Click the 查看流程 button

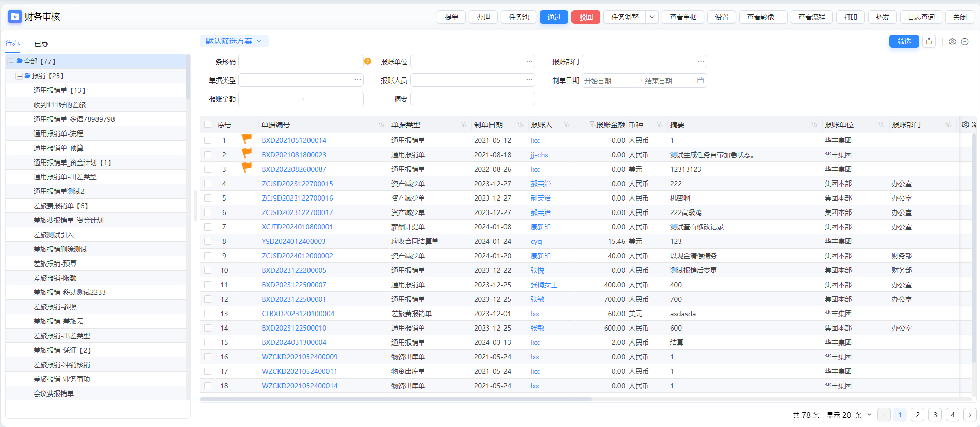811,17
